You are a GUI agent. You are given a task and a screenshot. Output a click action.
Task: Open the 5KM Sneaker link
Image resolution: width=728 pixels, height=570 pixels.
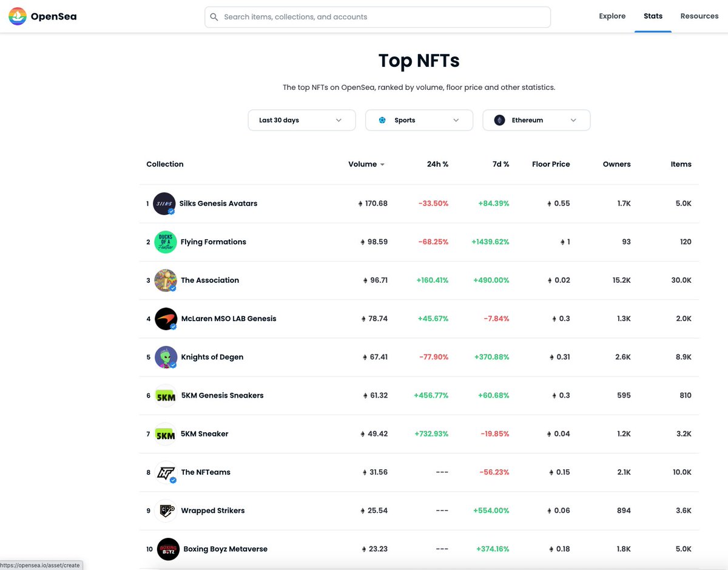(x=205, y=433)
